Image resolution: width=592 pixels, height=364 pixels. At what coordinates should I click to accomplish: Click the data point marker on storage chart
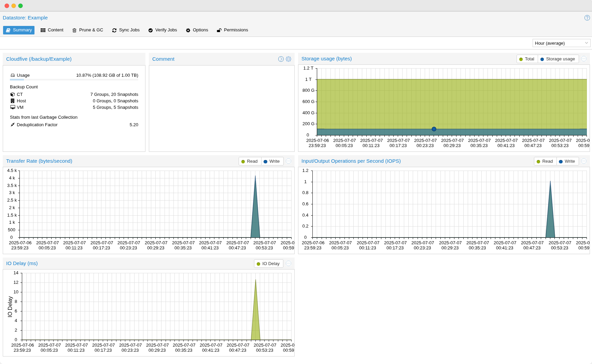[x=434, y=129]
